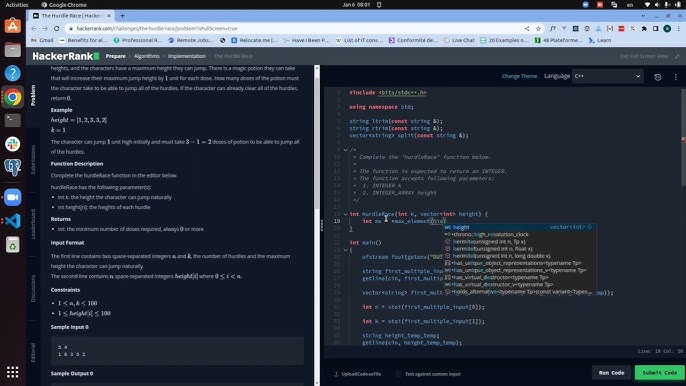The width and height of the screenshot is (686, 386).
Task: Click the Exit Full Screen View icon
Action: [x=677, y=56]
